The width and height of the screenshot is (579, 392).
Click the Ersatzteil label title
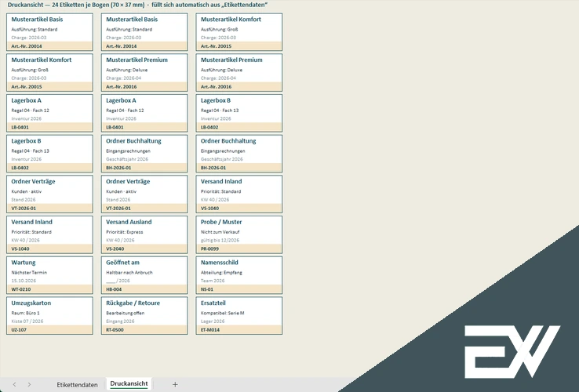[213, 303]
